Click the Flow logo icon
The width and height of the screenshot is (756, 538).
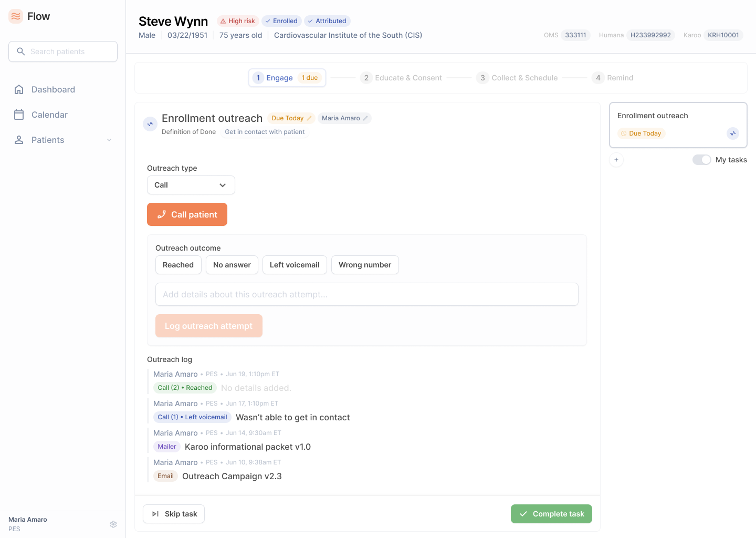16,16
